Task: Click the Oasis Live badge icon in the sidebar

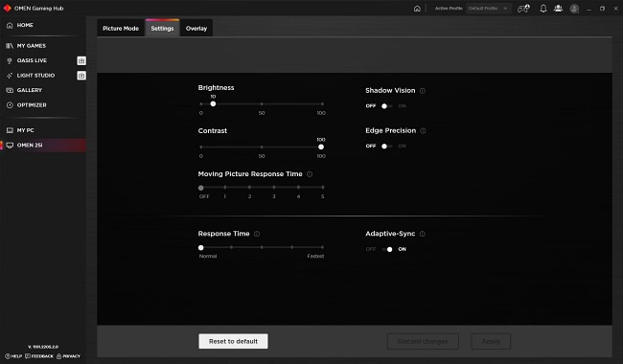Action: tap(81, 60)
